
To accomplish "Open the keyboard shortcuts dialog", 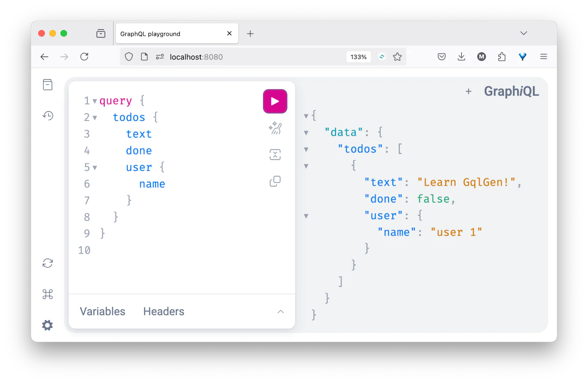I will 47,294.
